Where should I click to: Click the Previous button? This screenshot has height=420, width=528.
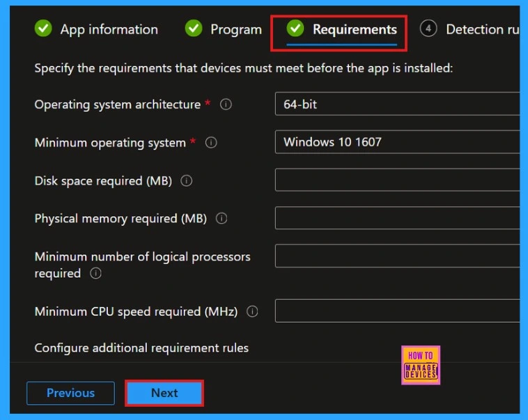(x=71, y=393)
